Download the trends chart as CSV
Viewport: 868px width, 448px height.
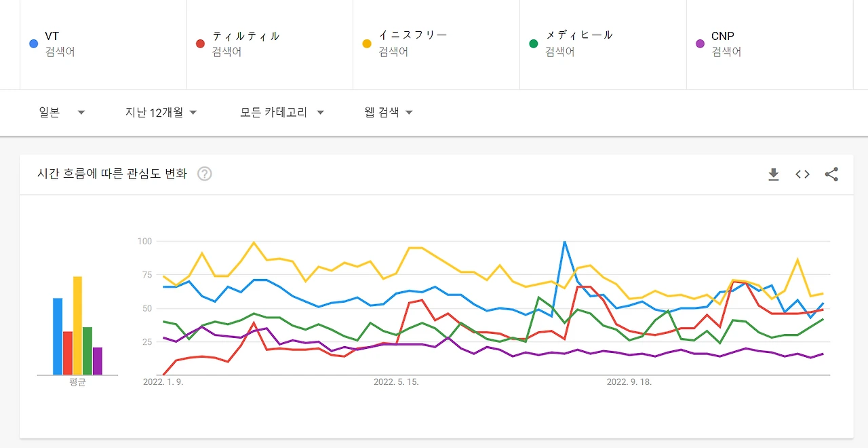click(773, 174)
